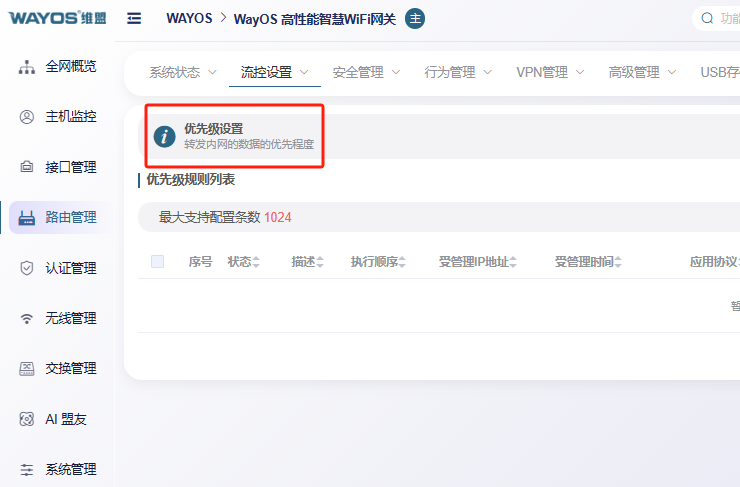Click the search magnifier icon
The image size is (740, 487).
pos(707,18)
